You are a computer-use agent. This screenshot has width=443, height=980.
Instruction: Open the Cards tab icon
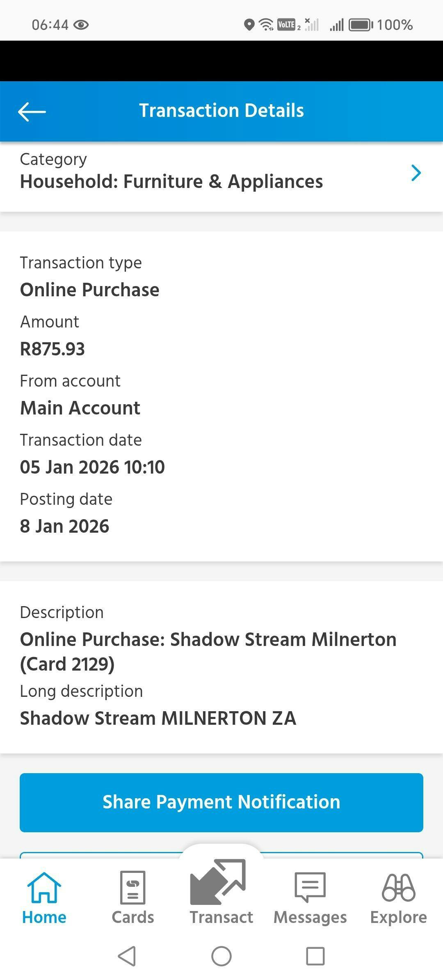pyautogui.click(x=132, y=887)
